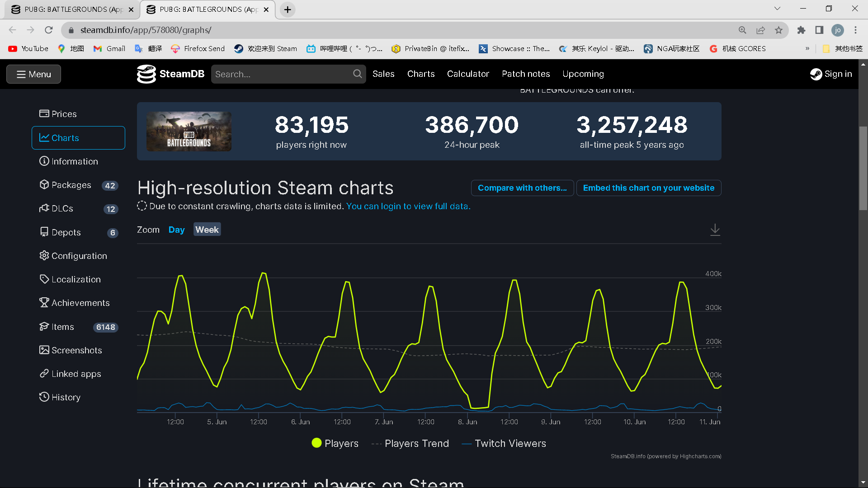Screen dimensions: 868x488
Task: Expand hidden bookmarks chevron
Action: pyautogui.click(x=807, y=48)
